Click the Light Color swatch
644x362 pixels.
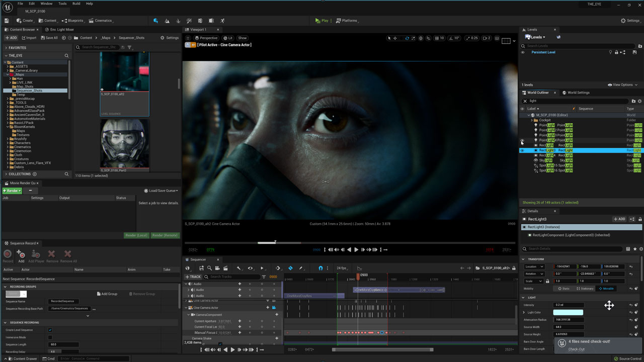pos(568,312)
